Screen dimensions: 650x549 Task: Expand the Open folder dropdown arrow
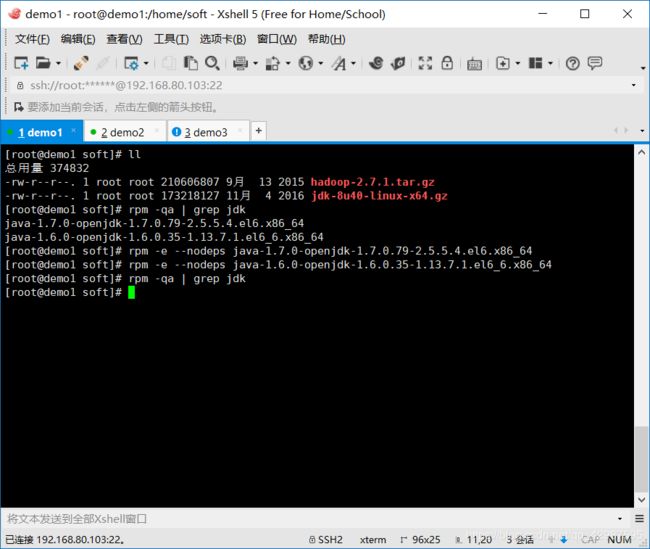click(58, 63)
